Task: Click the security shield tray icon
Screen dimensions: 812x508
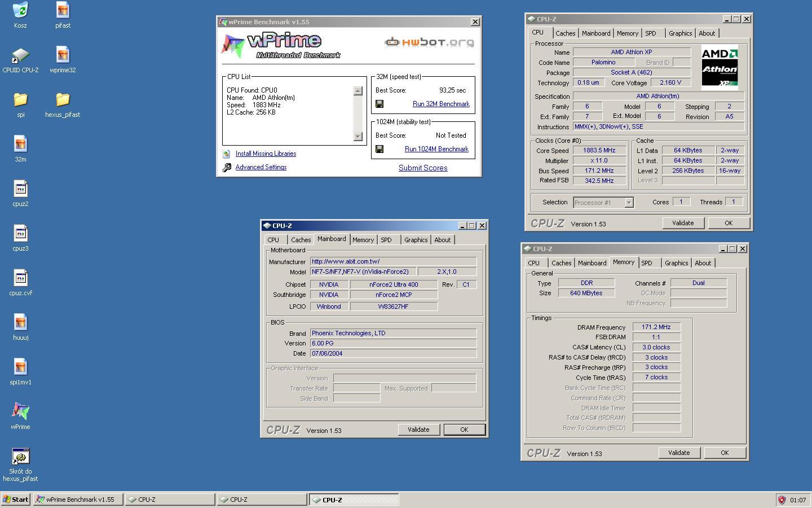Action: [782, 500]
